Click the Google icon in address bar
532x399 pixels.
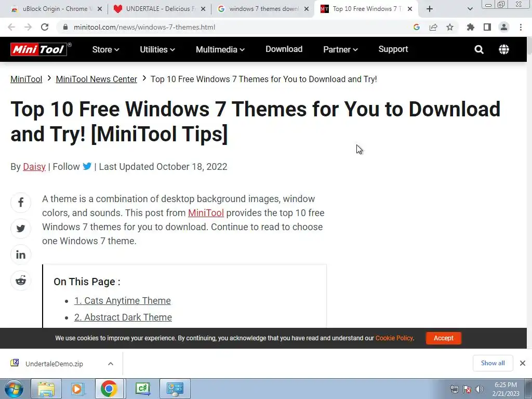point(417,27)
